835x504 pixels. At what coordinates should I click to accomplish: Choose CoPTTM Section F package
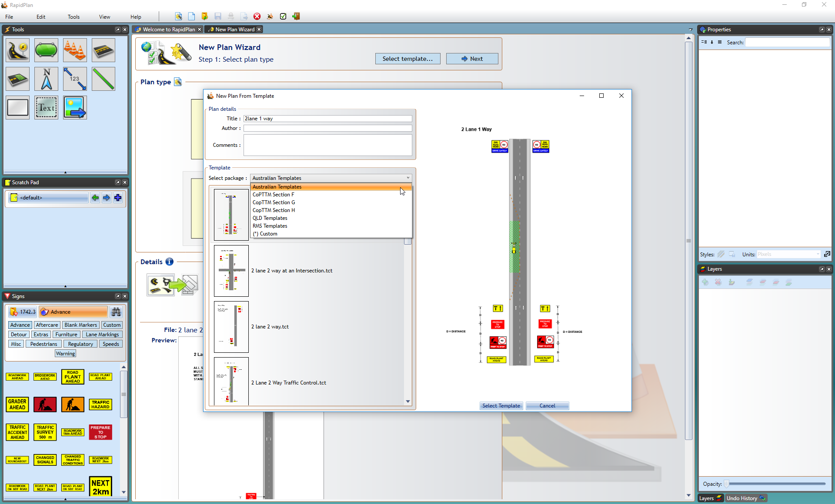pos(331,195)
